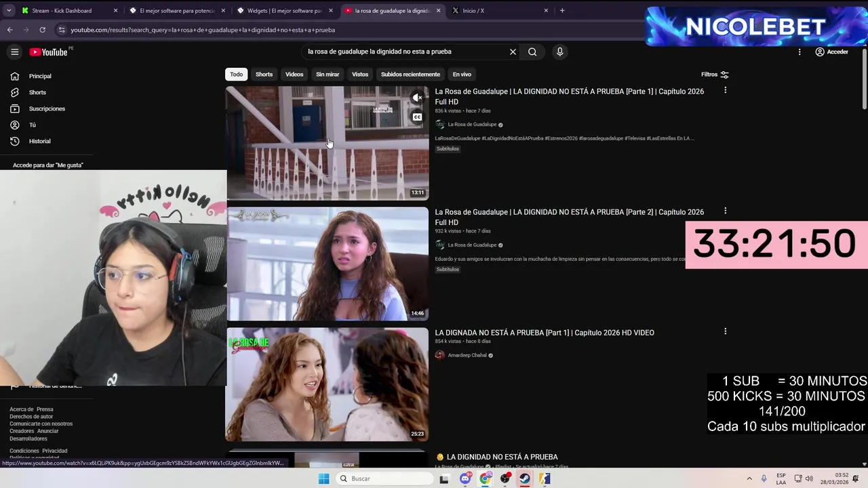This screenshot has width=868, height=488.
Task: Open the Windows Start menu
Action: pos(324,479)
